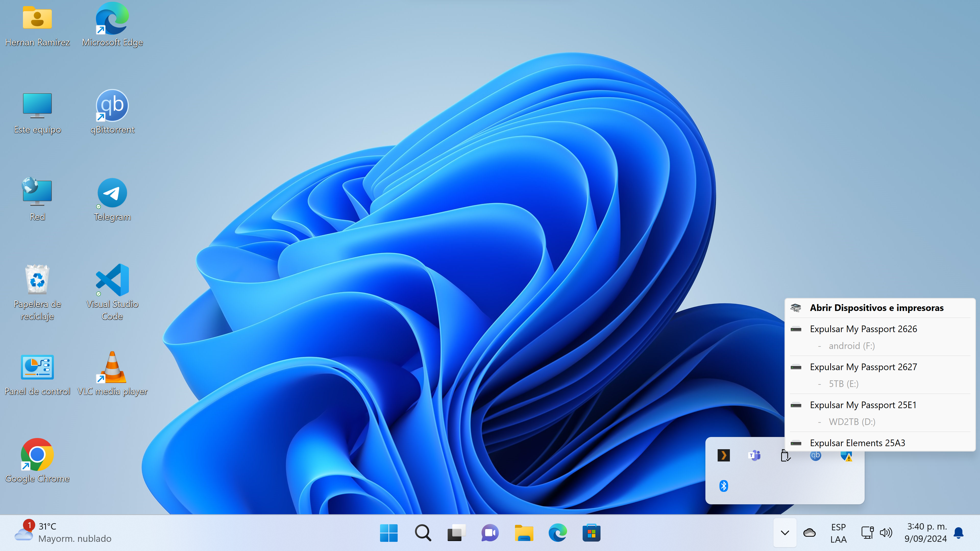Click the android (F:) drive entry

coord(880,346)
